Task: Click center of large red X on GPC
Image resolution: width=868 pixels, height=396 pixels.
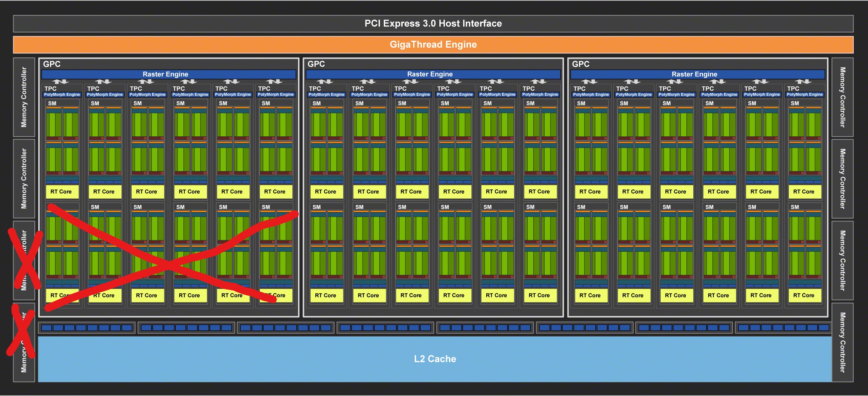Action: (169, 266)
